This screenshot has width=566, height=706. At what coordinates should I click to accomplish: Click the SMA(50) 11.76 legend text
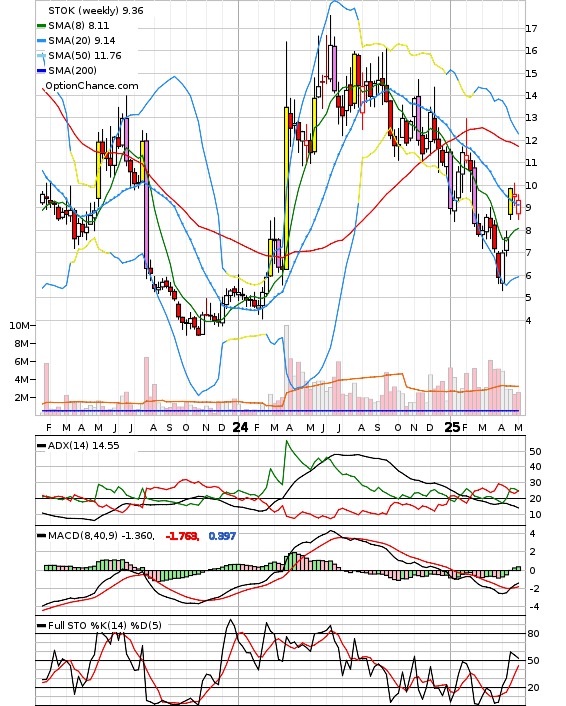pos(85,55)
